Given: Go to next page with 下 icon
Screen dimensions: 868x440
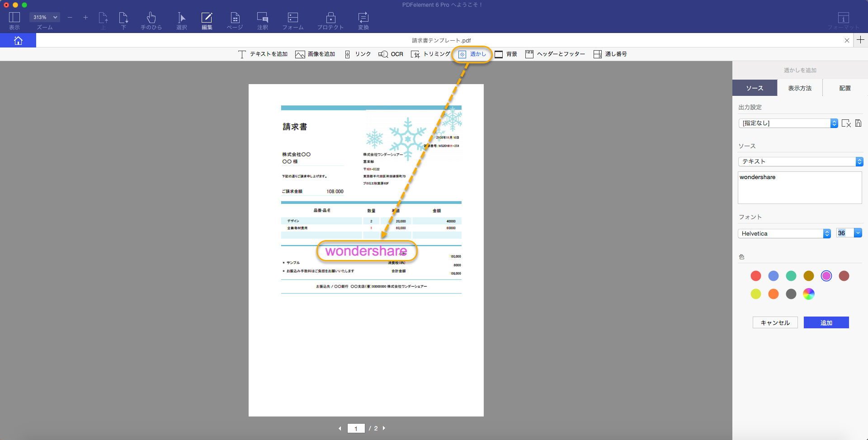Looking at the screenshot, I should coord(123,18).
